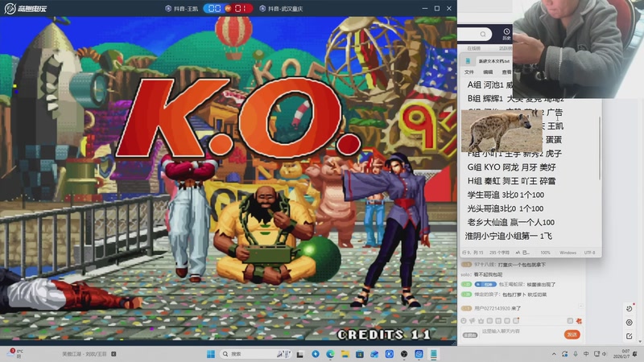Viewport: 644px width, 362px height.
Task: Select the 新建文本文档.txt tab in Notepad
Action: coord(493,61)
